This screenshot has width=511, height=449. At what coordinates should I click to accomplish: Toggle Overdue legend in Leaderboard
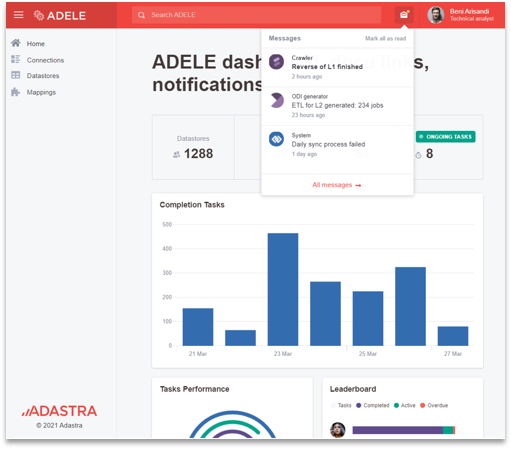pos(434,405)
